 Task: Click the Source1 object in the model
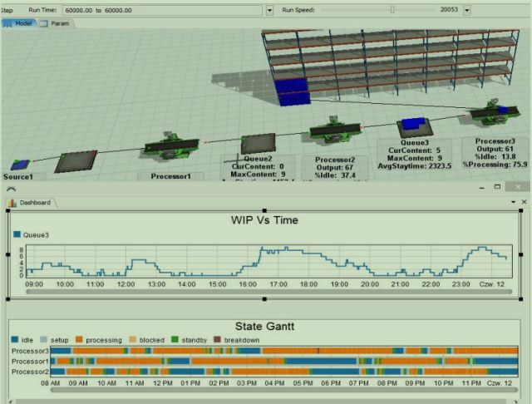(x=21, y=165)
